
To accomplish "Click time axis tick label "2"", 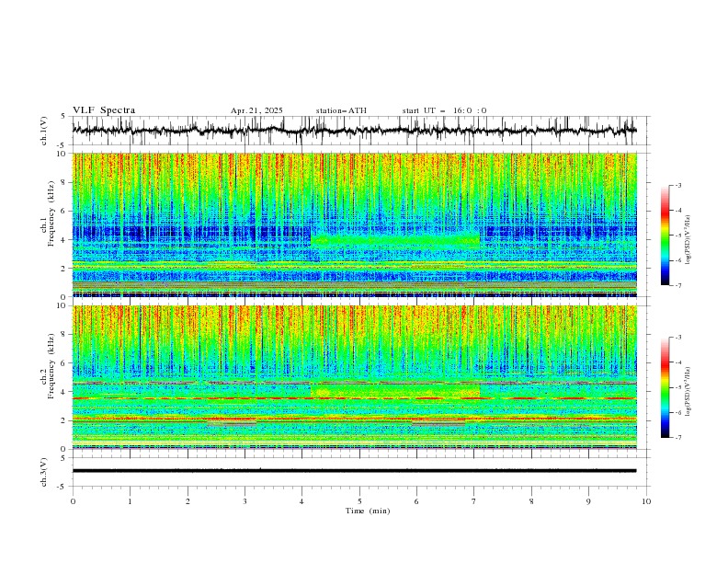I will 188,501.
